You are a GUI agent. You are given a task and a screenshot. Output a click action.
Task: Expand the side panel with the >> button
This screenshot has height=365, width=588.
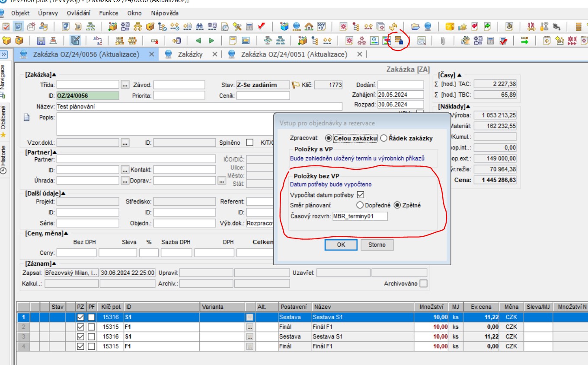(x=4, y=54)
